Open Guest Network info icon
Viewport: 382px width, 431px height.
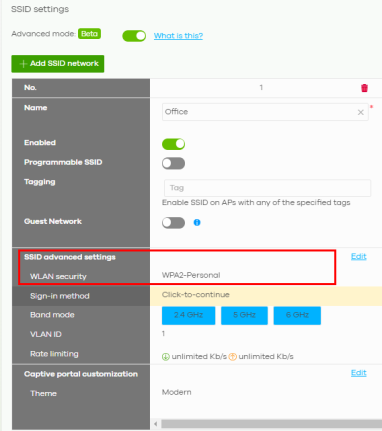click(x=197, y=222)
